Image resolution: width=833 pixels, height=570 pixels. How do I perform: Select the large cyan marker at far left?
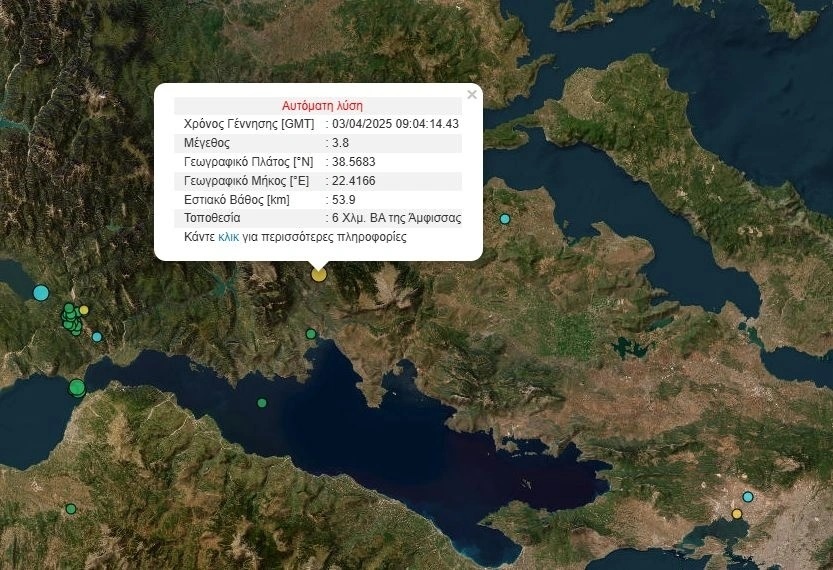(41, 293)
